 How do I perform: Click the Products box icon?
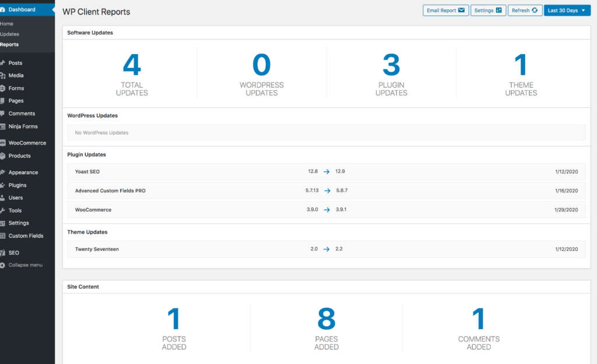coord(2,156)
